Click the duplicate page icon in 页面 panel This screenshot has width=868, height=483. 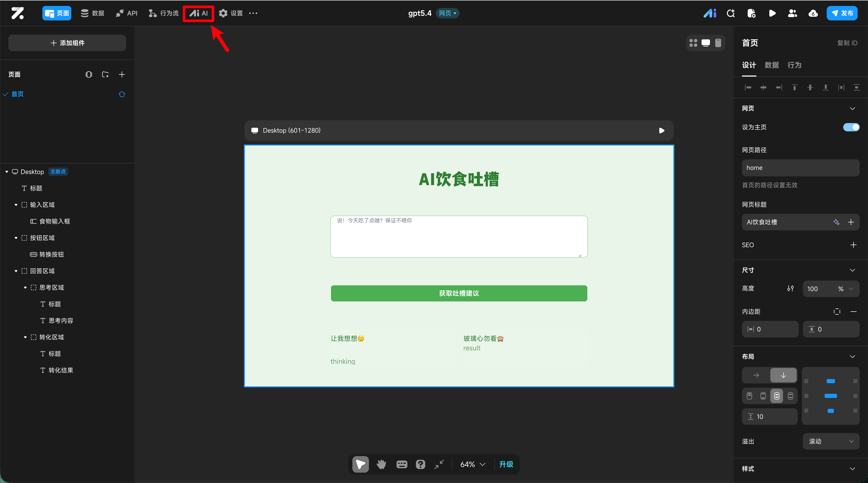click(88, 74)
